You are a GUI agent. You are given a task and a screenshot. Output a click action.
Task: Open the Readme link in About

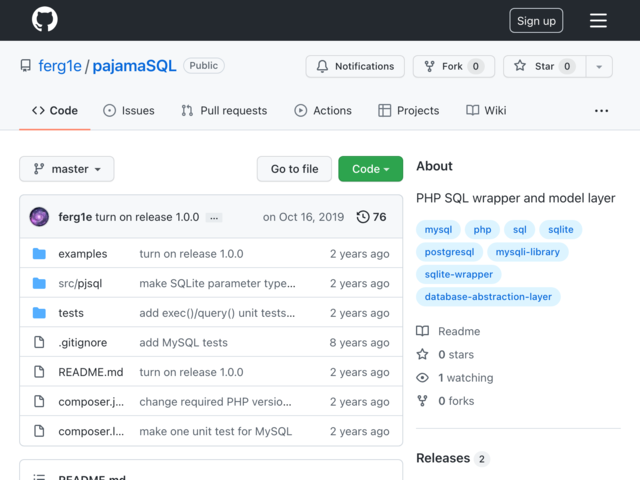point(459,331)
